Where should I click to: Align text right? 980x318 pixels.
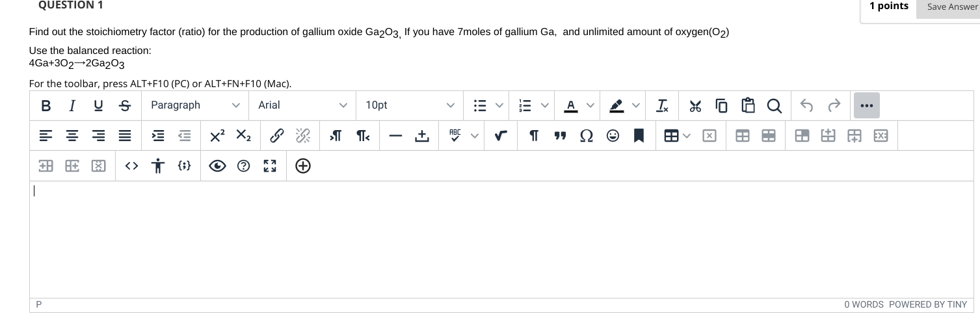[x=98, y=136]
